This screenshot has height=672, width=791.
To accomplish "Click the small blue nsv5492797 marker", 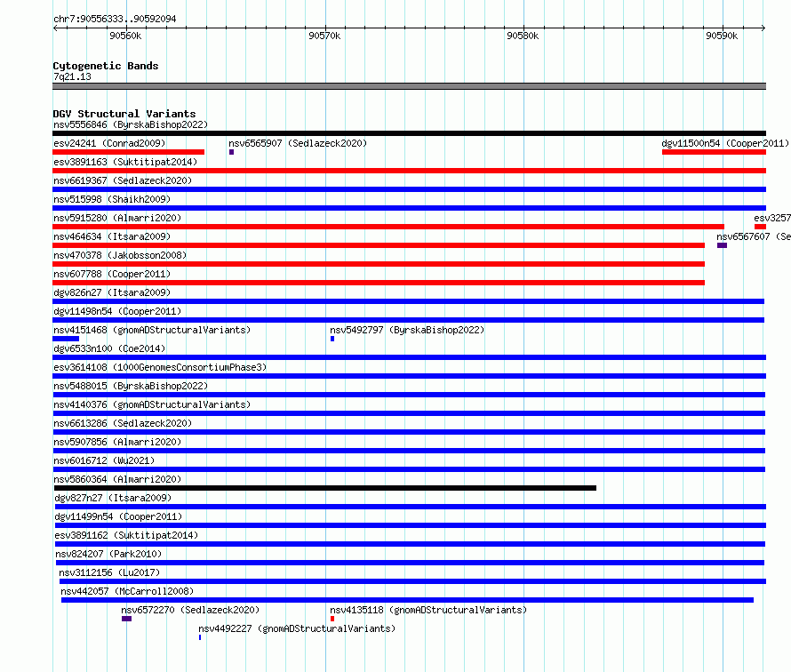I will point(332,339).
